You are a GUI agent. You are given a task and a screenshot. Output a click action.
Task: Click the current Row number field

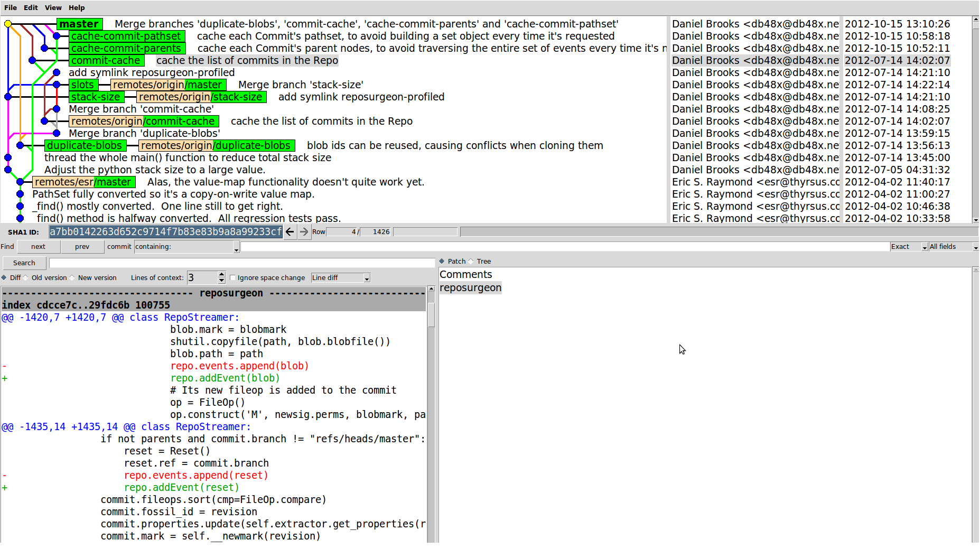pos(342,231)
